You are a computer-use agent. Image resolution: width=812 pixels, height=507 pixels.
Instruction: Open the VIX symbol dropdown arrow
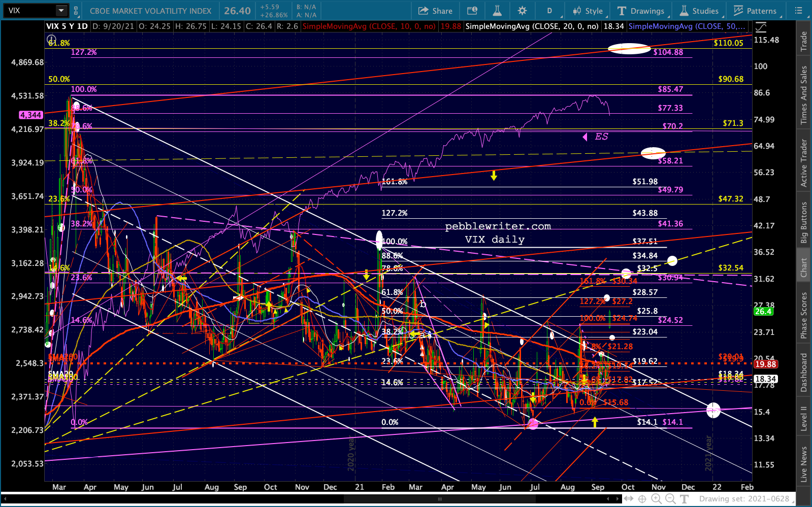[x=61, y=11]
